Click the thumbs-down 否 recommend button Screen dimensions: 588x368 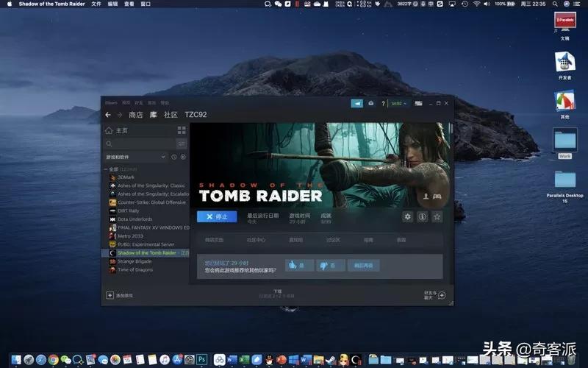330,265
